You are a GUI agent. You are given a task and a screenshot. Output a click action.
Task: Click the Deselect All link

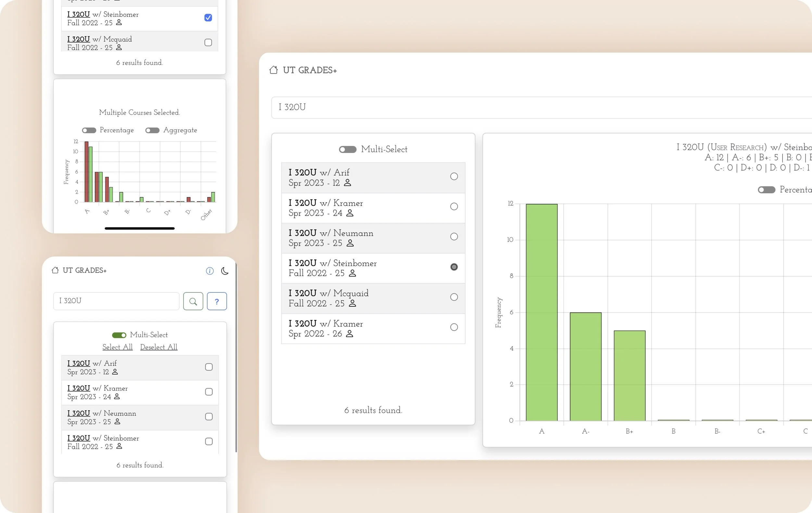159,347
